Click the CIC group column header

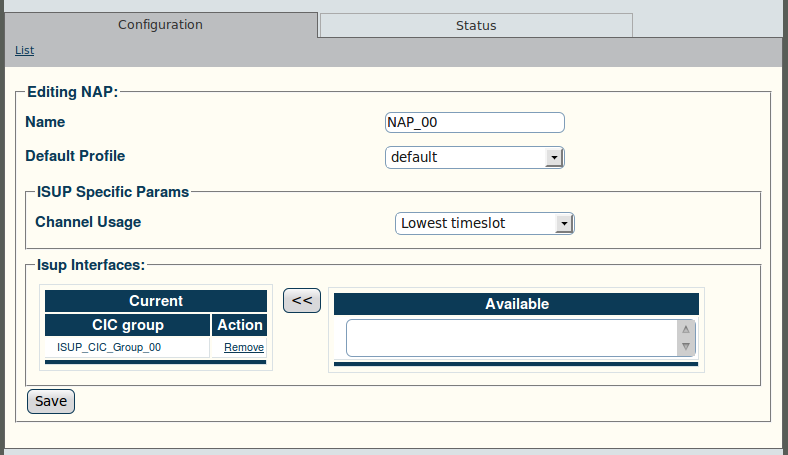pyautogui.click(x=128, y=325)
